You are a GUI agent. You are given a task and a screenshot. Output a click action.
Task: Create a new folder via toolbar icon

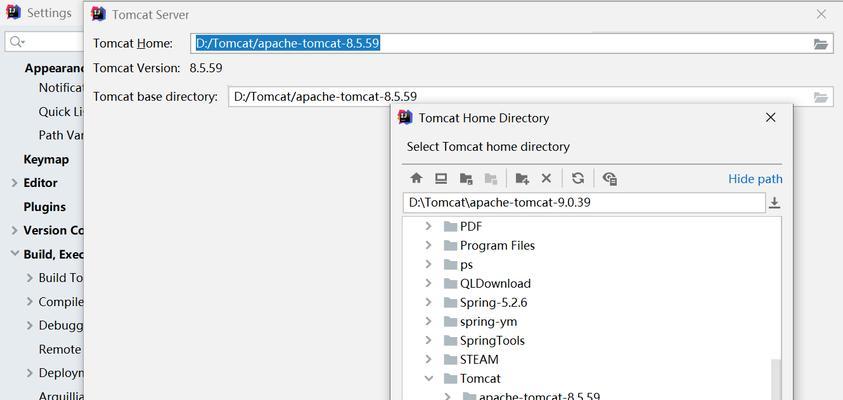(522, 178)
